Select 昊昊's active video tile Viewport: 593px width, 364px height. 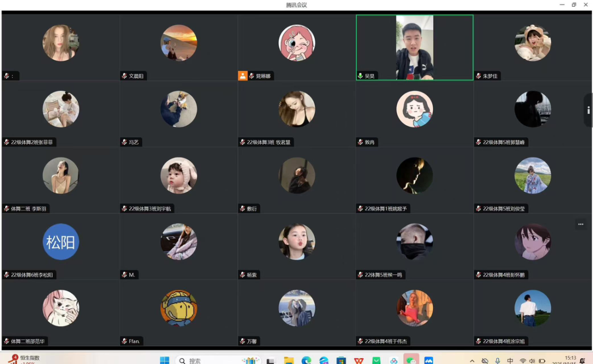(415, 47)
